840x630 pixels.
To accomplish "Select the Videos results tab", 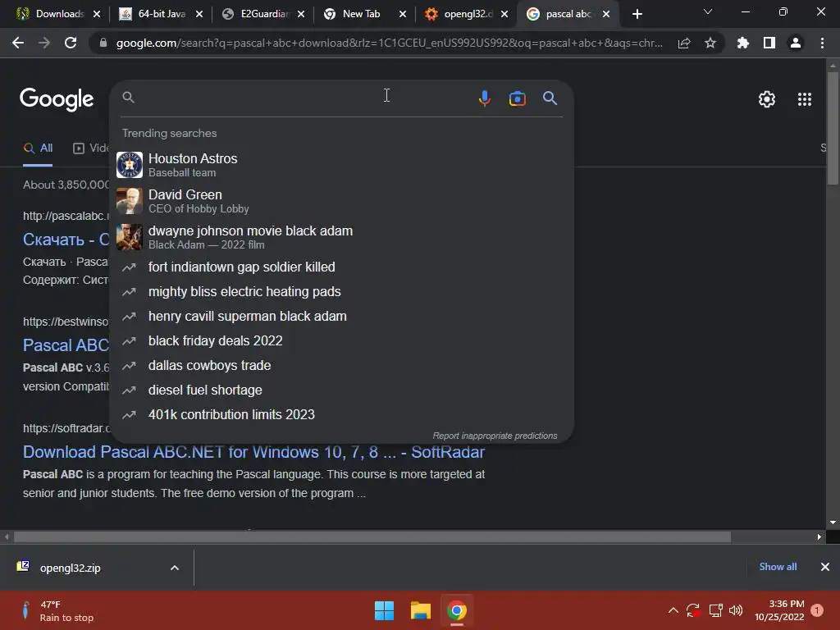I will click(x=90, y=148).
